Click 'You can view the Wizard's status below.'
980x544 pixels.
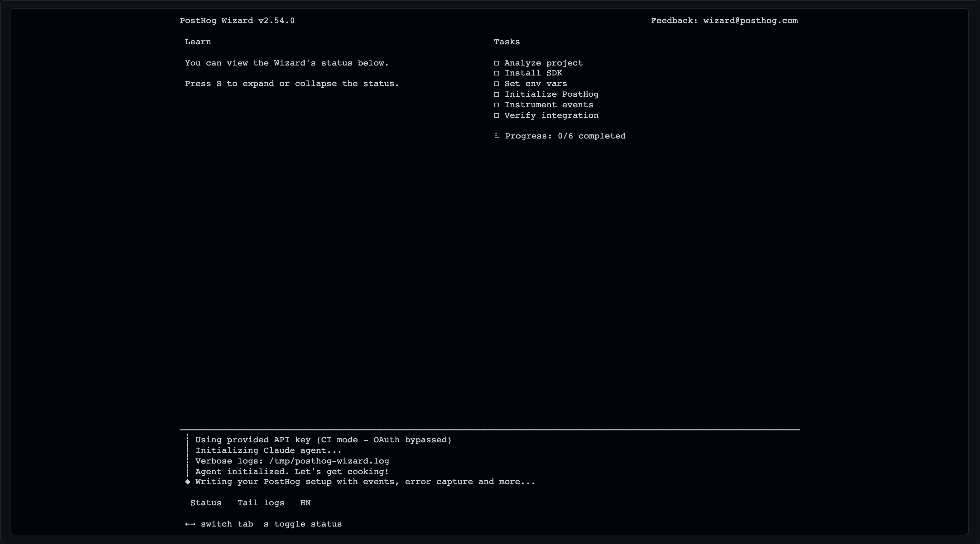click(287, 63)
